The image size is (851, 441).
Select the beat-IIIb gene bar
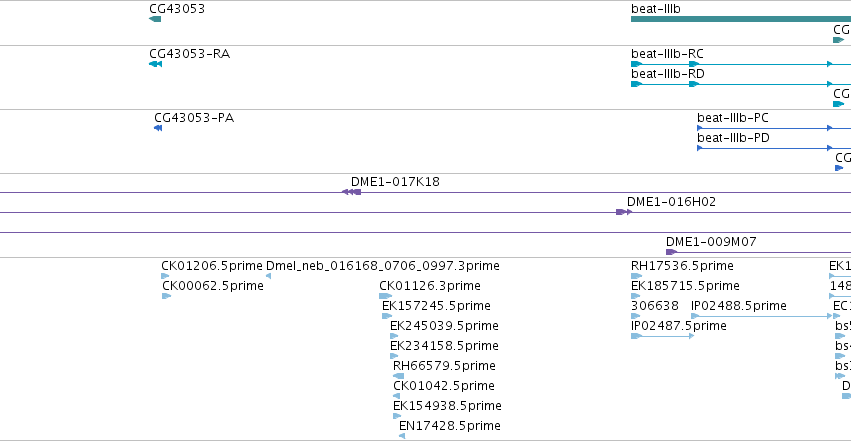[741, 20]
